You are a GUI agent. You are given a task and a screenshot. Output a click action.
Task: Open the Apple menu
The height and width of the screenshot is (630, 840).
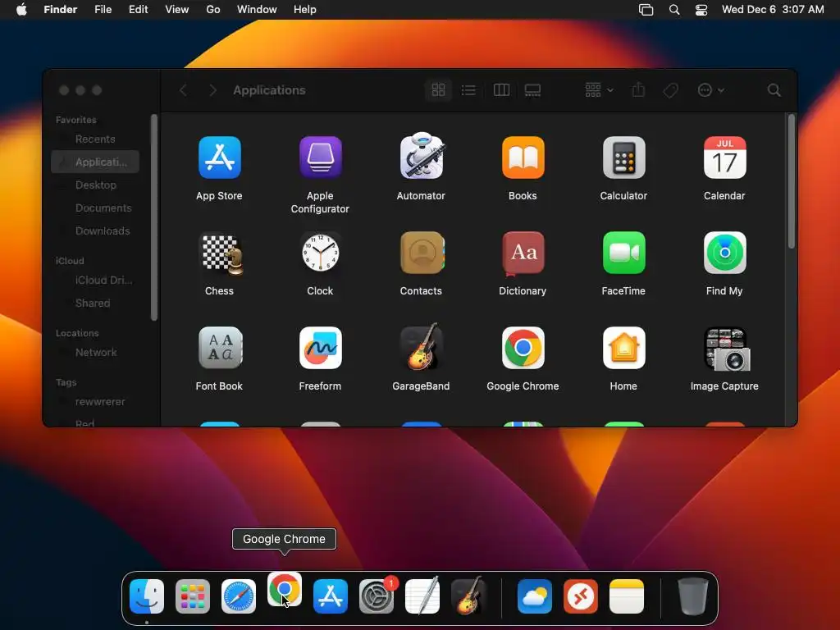[21, 10]
